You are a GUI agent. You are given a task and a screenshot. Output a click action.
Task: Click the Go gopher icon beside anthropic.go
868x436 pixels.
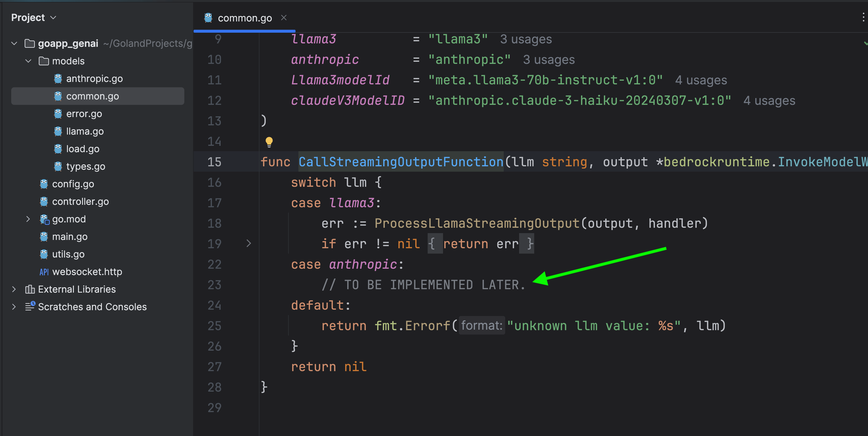(x=58, y=79)
